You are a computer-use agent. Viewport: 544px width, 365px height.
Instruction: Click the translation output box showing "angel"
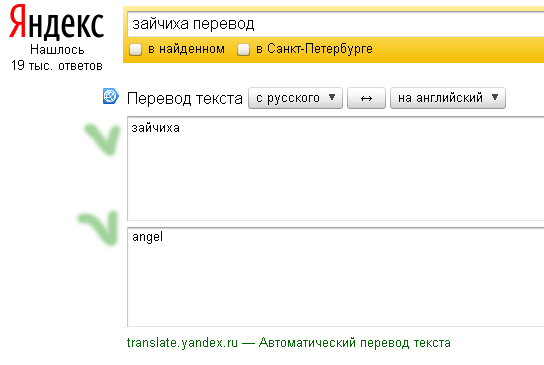click(x=335, y=277)
